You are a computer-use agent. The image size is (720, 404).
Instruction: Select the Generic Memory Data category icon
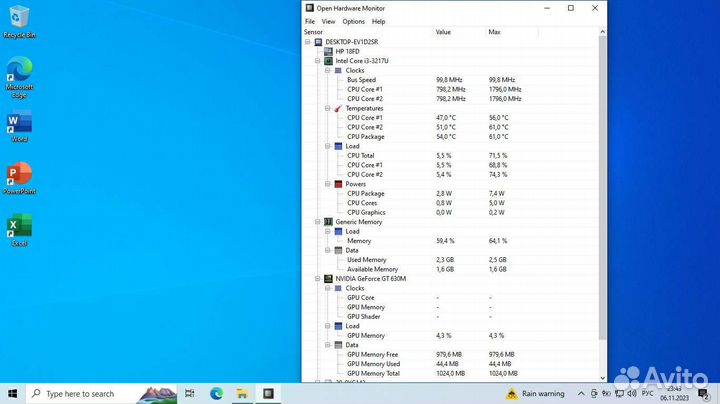(338, 250)
